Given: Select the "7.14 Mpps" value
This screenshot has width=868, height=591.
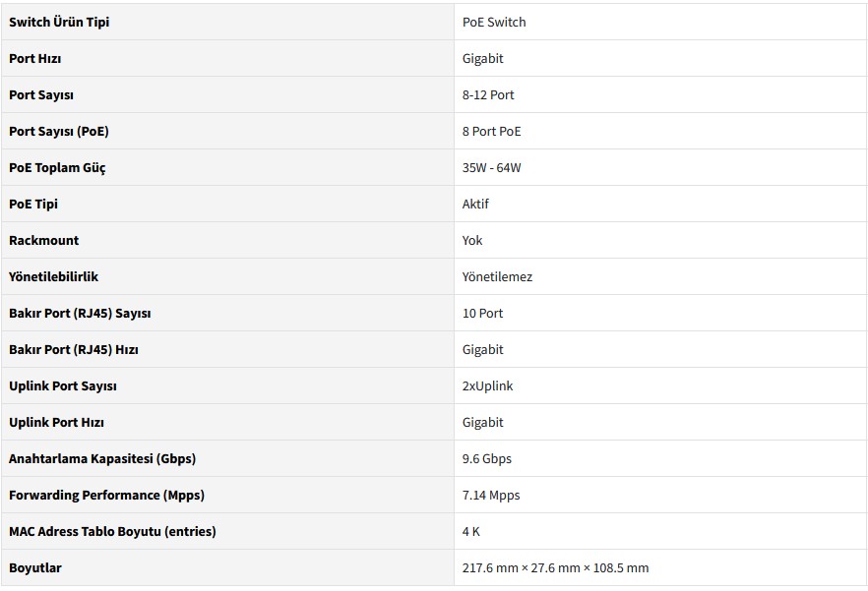Looking at the screenshot, I should pos(491,495).
